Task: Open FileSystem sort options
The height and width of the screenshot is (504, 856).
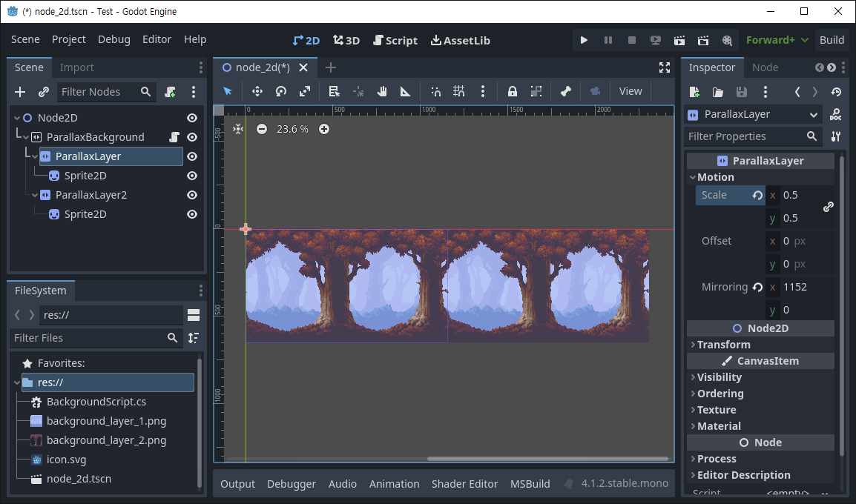Action: [x=194, y=338]
